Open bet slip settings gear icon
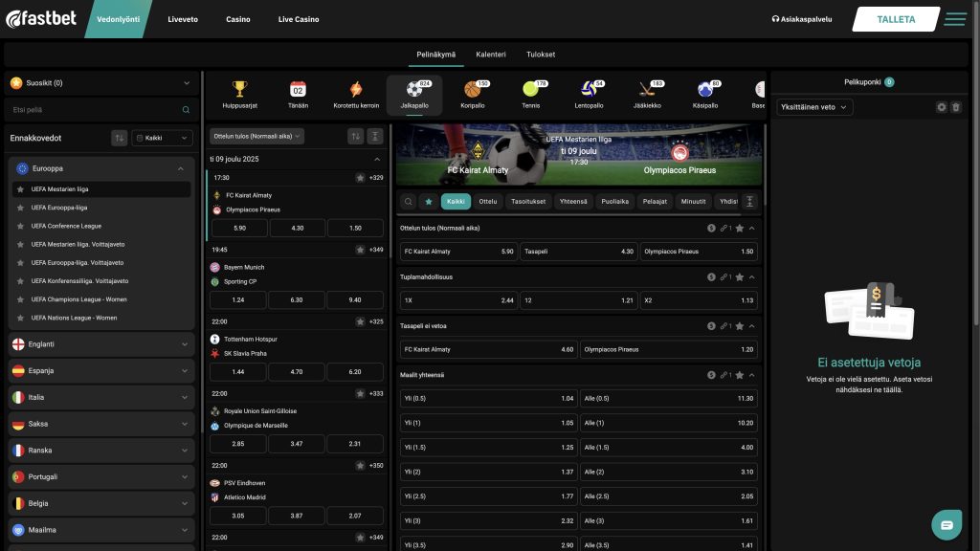Viewport: 980px width, 551px height. pyautogui.click(x=942, y=107)
